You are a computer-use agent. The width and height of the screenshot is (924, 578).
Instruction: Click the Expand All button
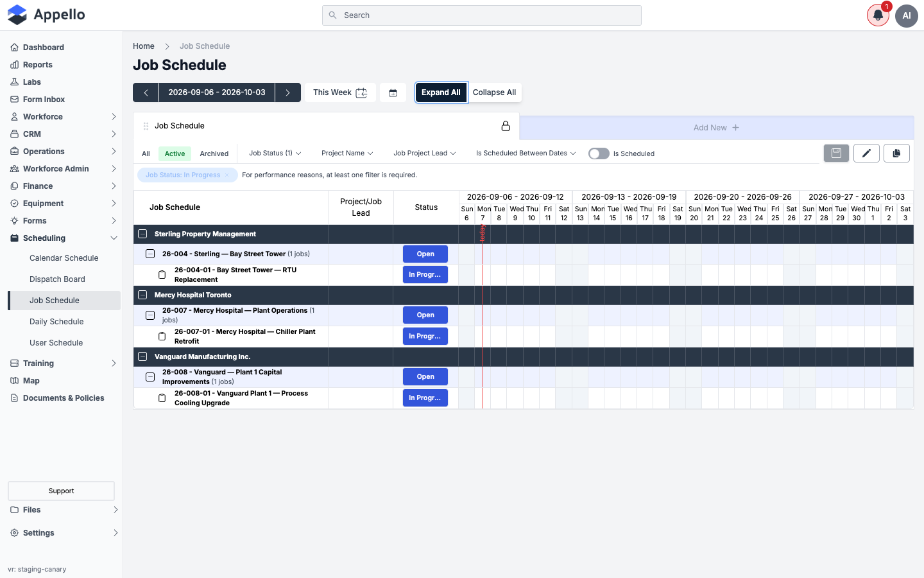(x=441, y=92)
